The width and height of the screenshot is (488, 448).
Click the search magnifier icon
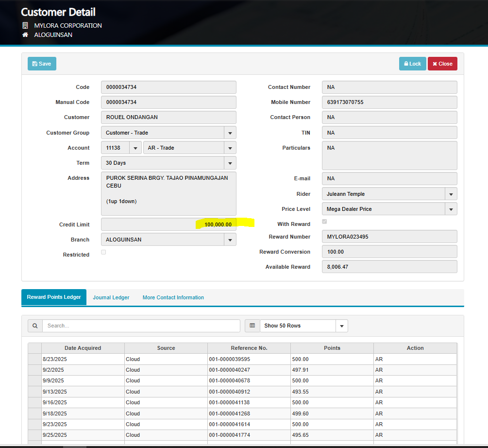[x=35, y=326]
